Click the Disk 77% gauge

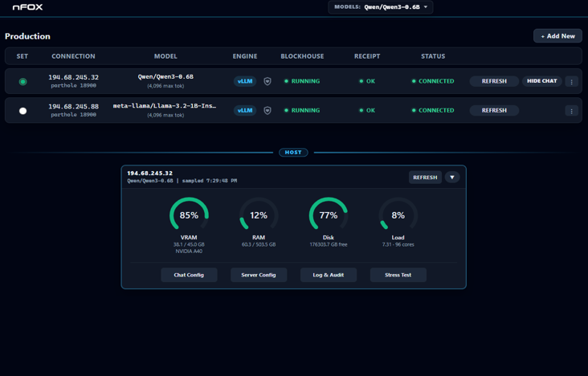(329, 215)
